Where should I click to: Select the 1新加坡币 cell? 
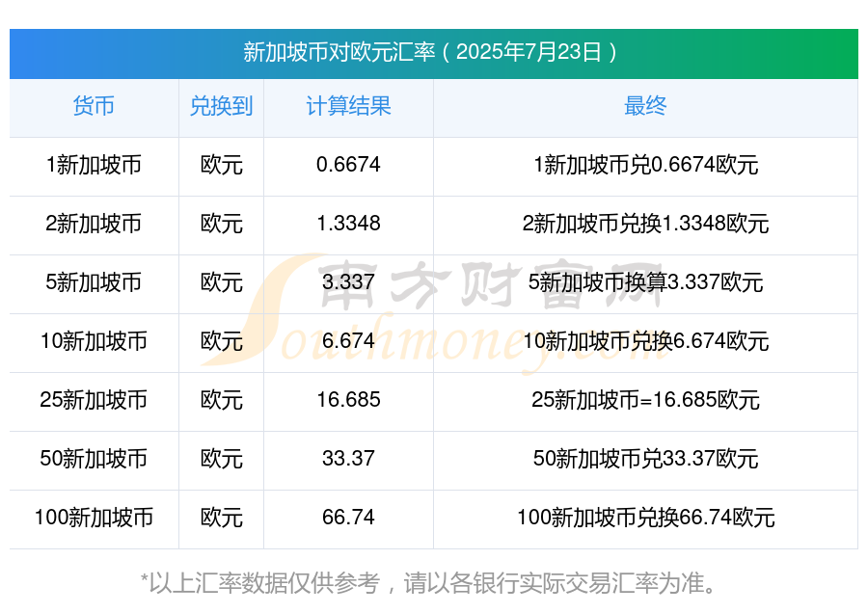94,165
